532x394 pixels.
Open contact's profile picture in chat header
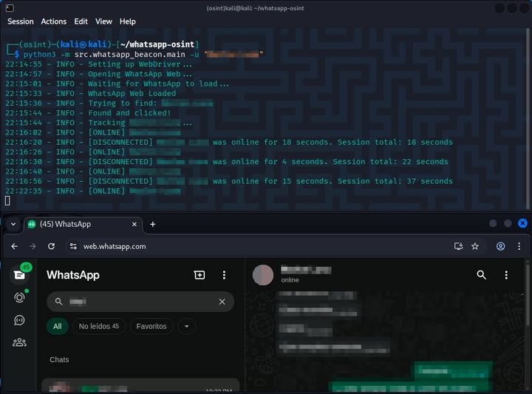(x=263, y=275)
